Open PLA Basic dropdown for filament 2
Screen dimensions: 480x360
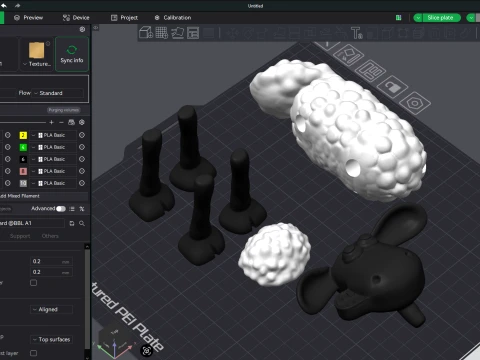click(53, 135)
